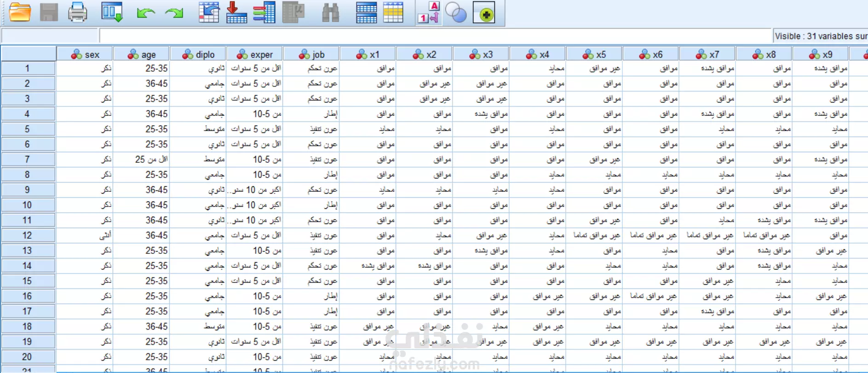Image resolution: width=868 pixels, height=373 pixels.
Task: Open Use Variable Sets overlapping circles icon
Action: point(456,12)
